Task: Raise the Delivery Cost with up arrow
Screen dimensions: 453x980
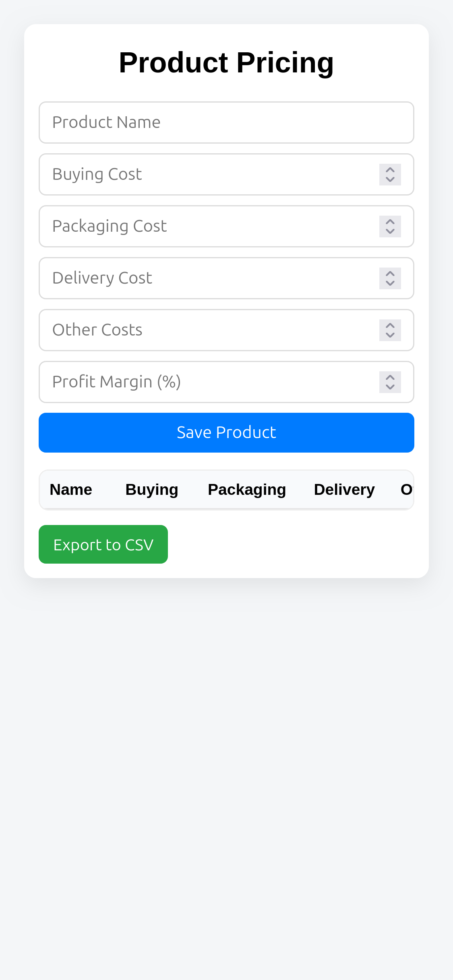Action: coord(390,274)
